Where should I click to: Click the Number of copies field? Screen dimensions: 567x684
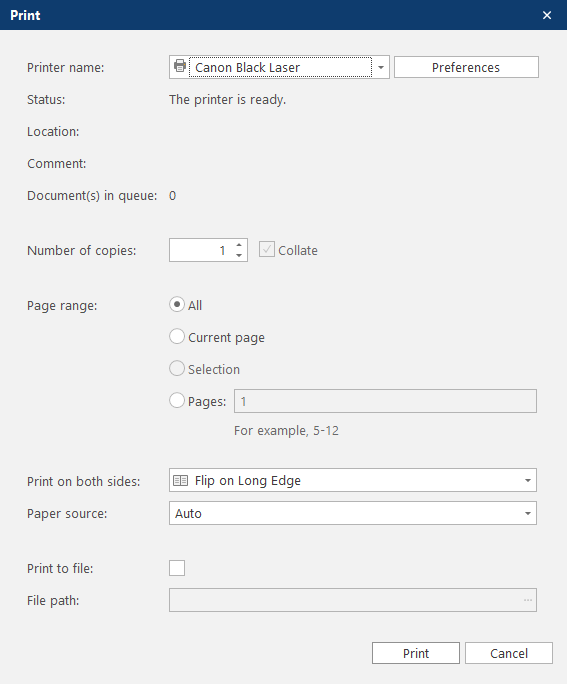202,250
